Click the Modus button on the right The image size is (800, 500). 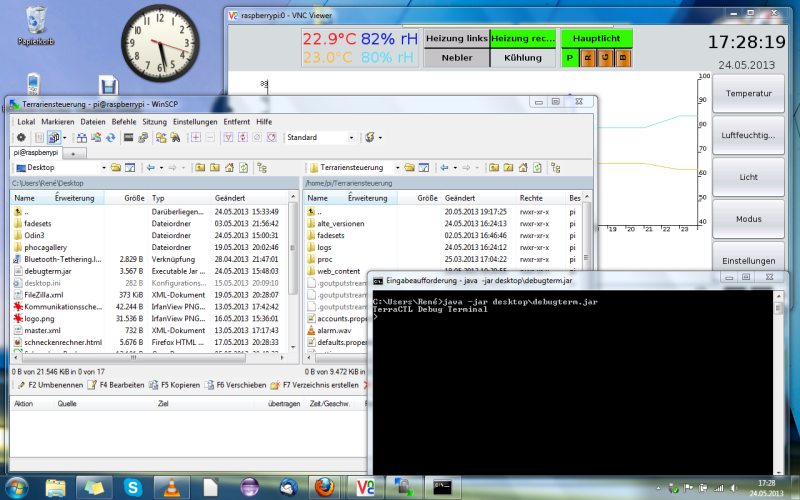point(748,218)
